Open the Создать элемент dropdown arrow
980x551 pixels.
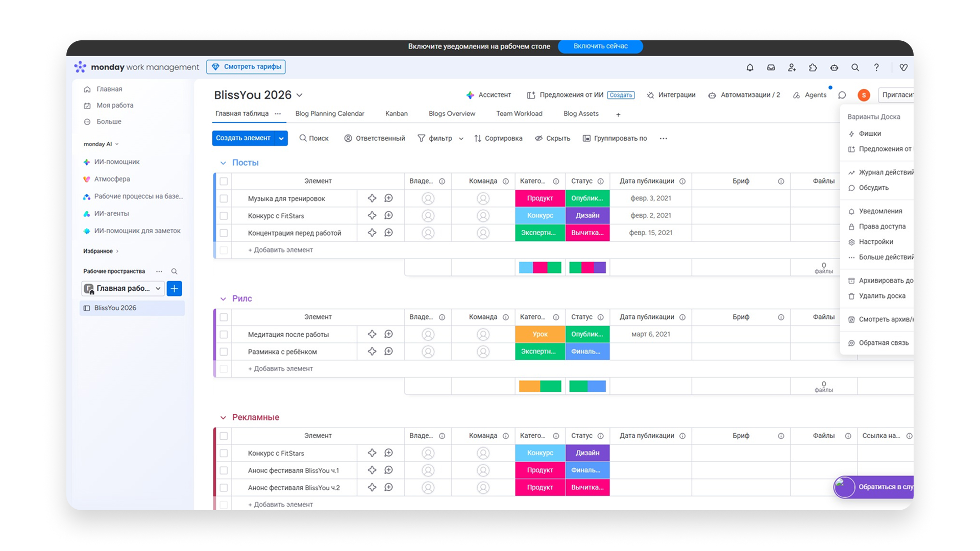pyautogui.click(x=281, y=138)
